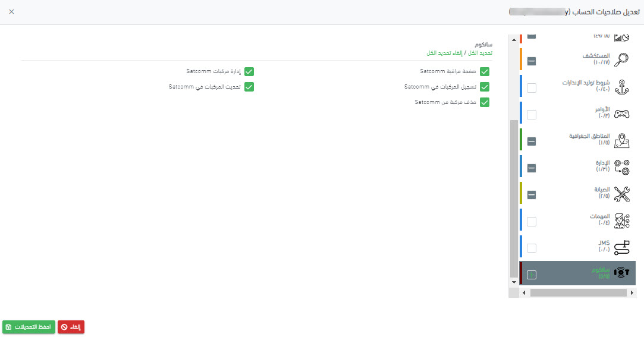
Task: Check the sidebar checkbox next to الأوامر
Action: [x=532, y=115]
